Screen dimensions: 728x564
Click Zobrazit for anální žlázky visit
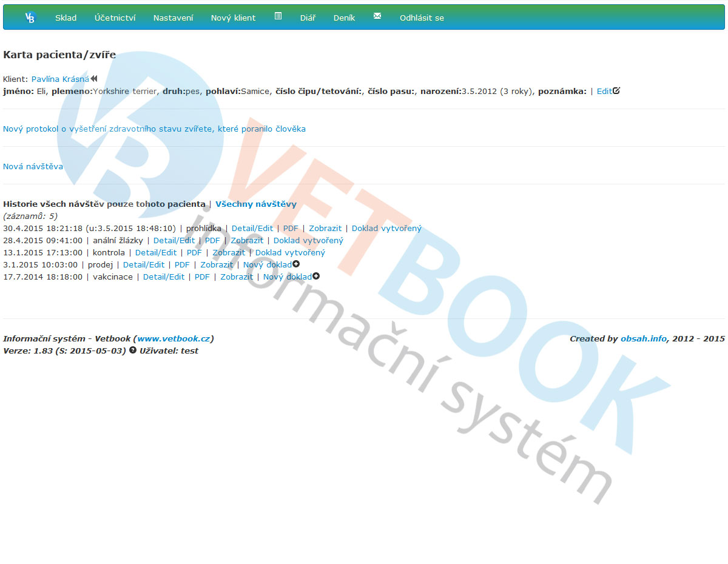tap(247, 240)
